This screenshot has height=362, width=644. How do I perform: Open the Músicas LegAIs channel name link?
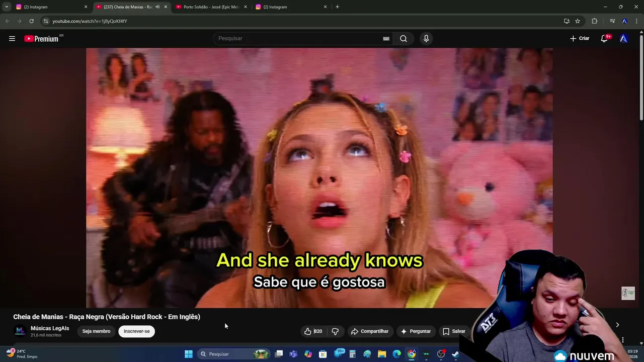point(50,328)
